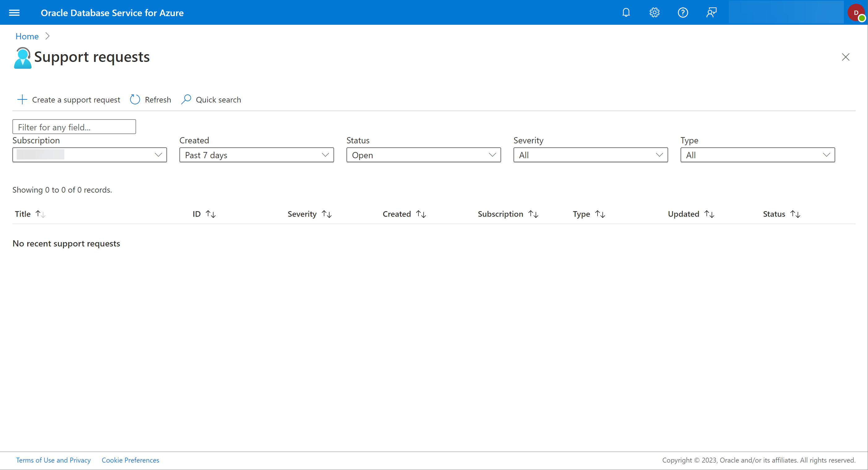Go to Home breadcrumb link
868x470 pixels.
pos(27,36)
